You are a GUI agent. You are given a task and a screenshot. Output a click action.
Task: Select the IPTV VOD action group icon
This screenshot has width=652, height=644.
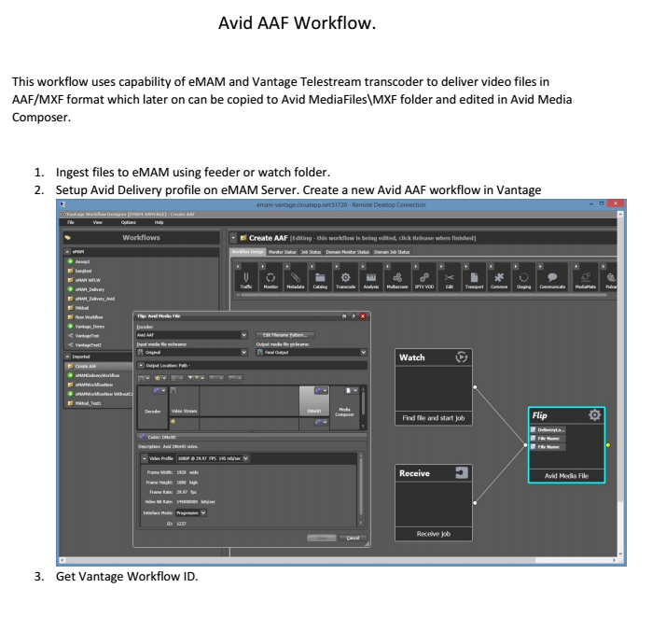click(x=424, y=278)
